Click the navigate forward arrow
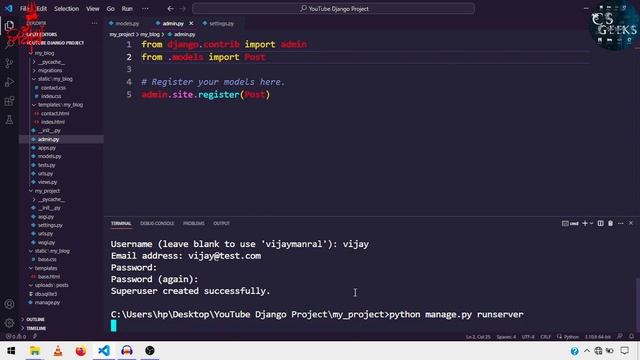640x360 pixels. 182,9
